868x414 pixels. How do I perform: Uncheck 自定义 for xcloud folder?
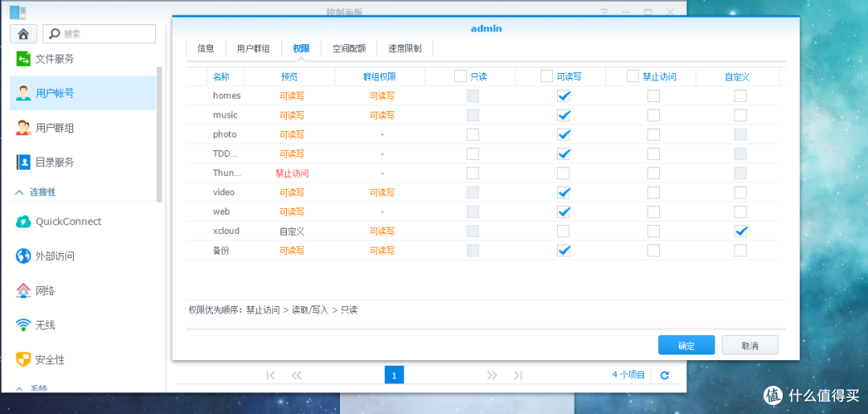pyautogui.click(x=740, y=232)
